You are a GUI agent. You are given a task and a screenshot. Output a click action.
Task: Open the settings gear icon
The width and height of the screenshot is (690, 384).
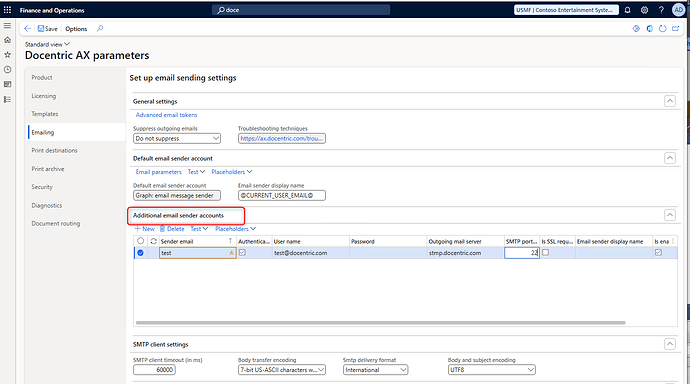(x=644, y=10)
